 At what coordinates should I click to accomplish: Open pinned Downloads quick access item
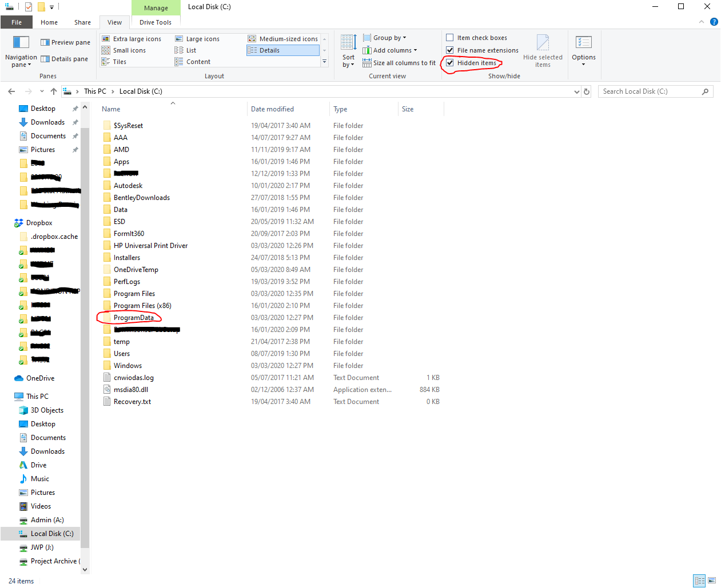coord(47,122)
